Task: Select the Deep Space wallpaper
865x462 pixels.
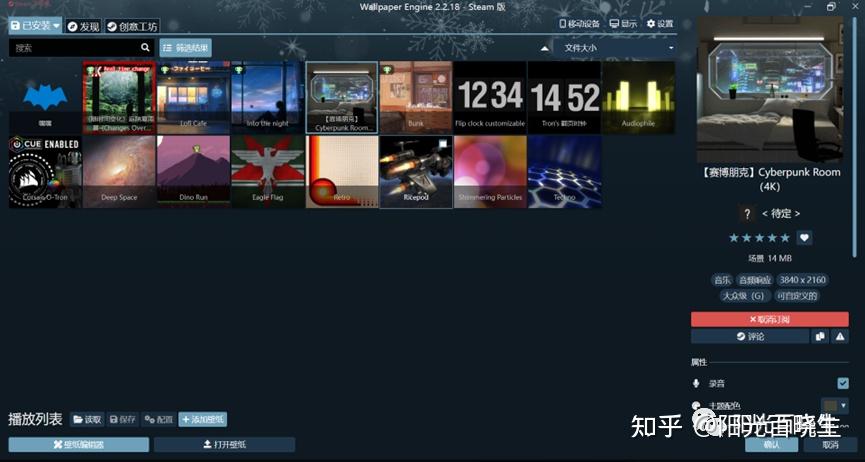Action: pyautogui.click(x=119, y=172)
